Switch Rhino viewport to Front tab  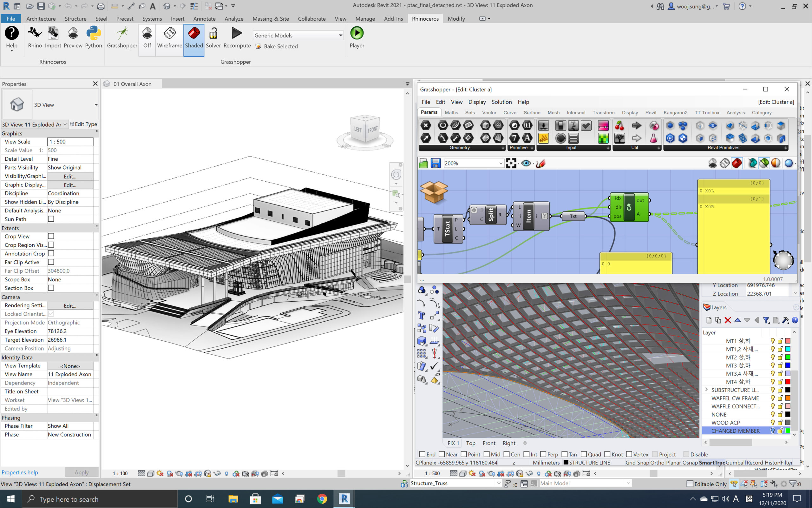488,443
